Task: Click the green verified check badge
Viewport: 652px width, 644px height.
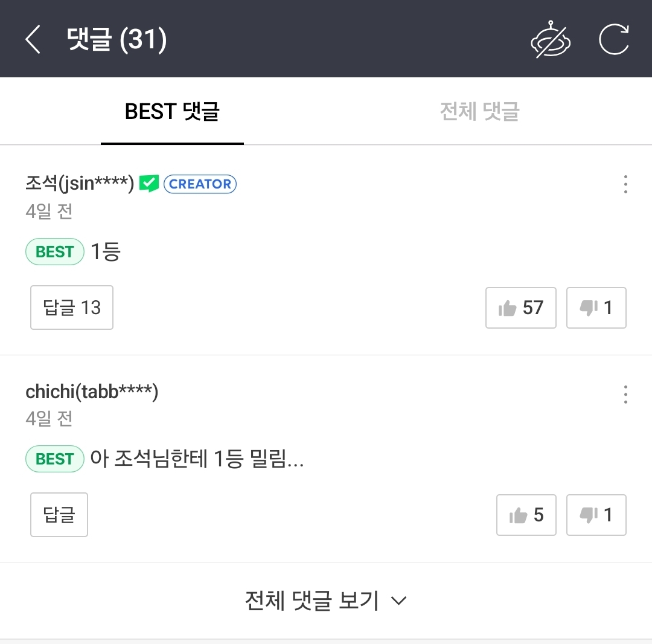Action: point(149,184)
